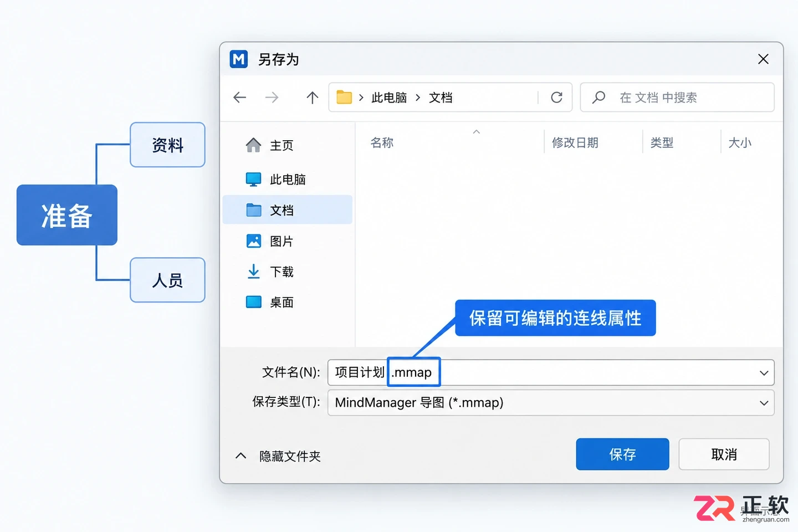Select the 资料 subtopic on mind map
798x532 pixels.
coord(167,145)
